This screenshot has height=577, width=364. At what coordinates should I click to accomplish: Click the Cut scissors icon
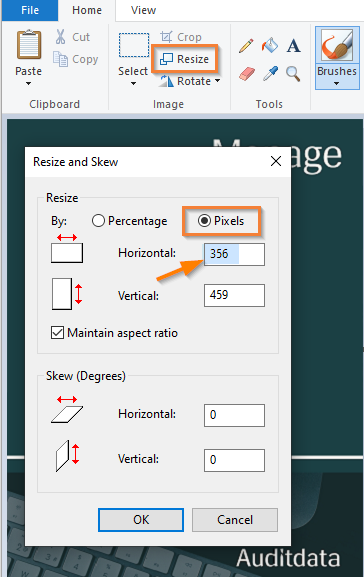[x=60, y=37]
